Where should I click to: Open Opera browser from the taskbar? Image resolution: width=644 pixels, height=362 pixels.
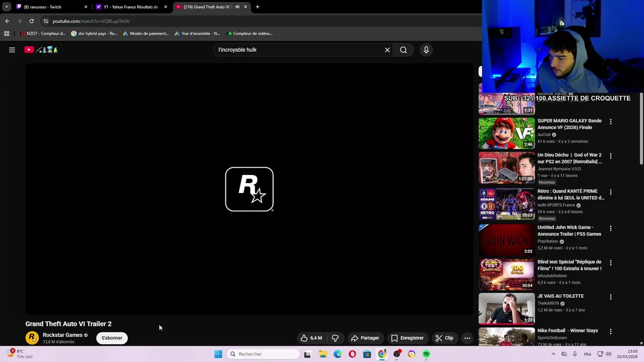point(352,354)
